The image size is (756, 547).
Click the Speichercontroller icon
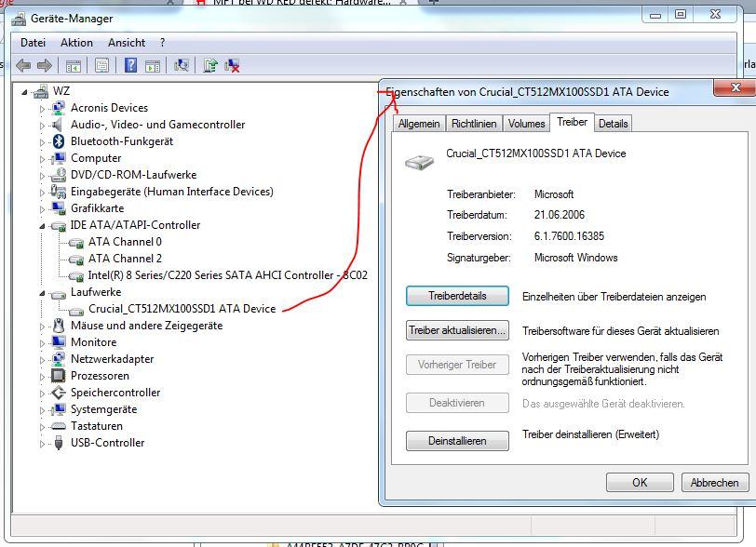click(x=59, y=393)
